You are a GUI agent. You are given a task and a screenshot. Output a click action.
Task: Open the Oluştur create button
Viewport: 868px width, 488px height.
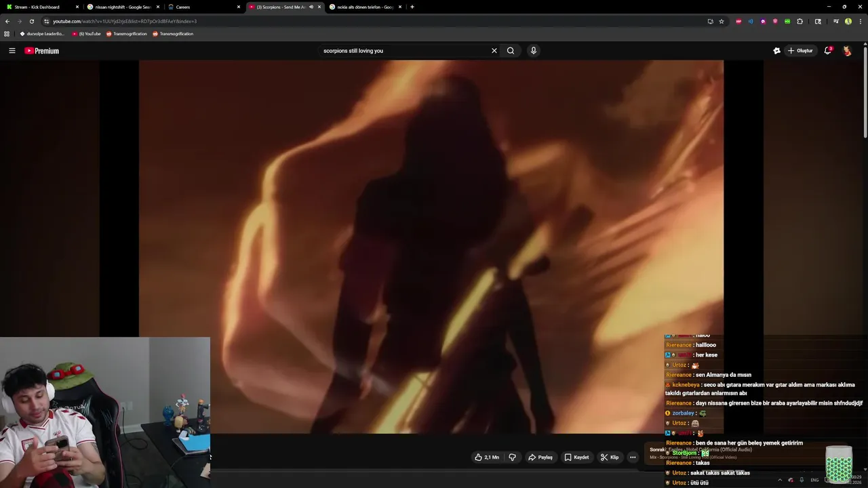[800, 51]
